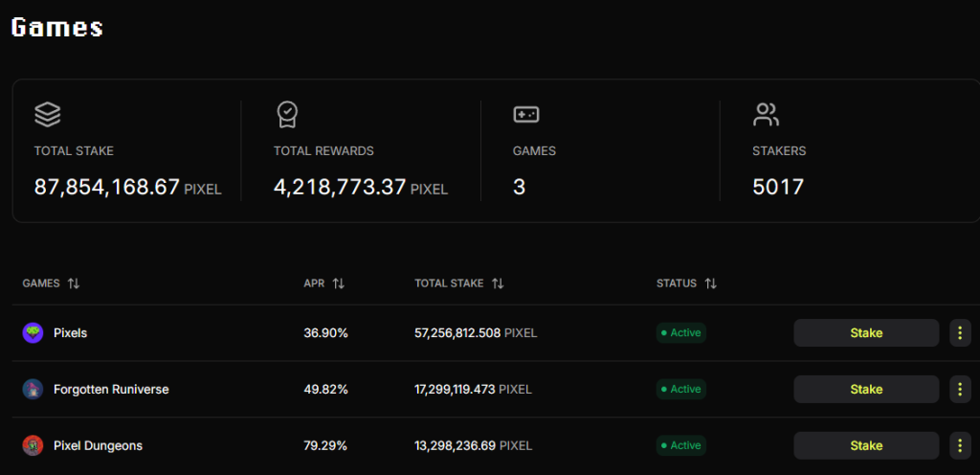This screenshot has width=980, height=475.
Task: Stake on the Pixels game
Action: click(x=866, y=333)
